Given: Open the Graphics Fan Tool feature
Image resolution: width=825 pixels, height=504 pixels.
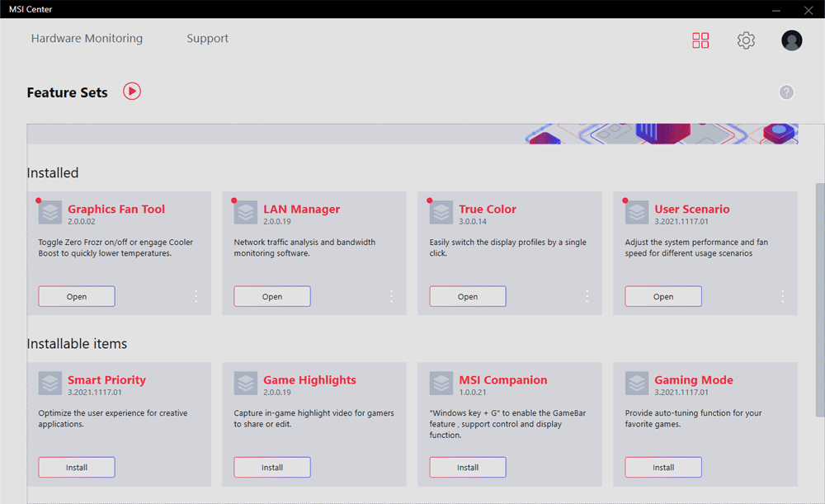Looking at the screenshot, I should [77, 296].
